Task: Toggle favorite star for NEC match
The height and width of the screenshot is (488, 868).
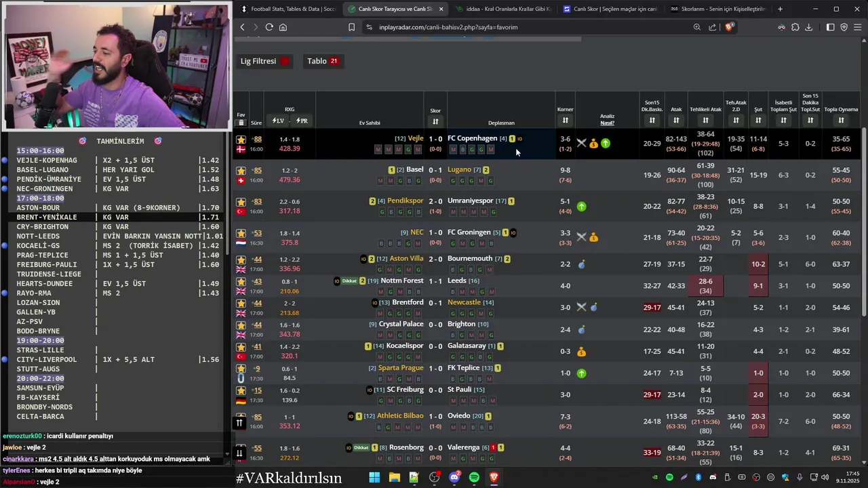Action: coord(241,233)
